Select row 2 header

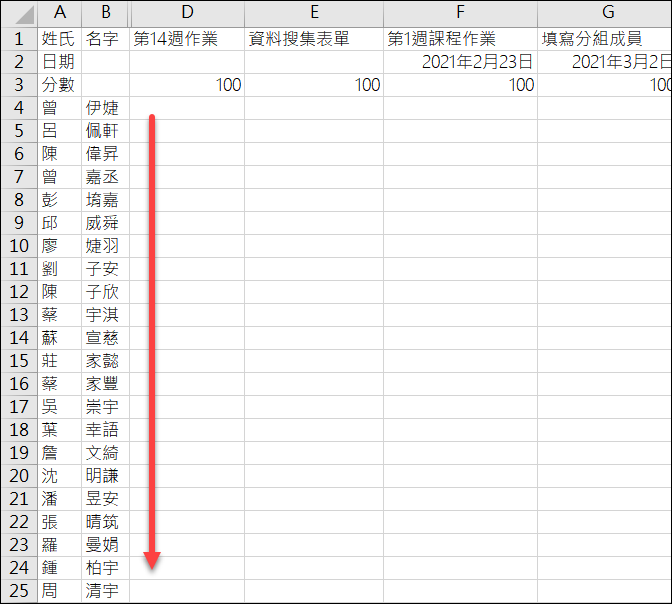coord(19,62)
